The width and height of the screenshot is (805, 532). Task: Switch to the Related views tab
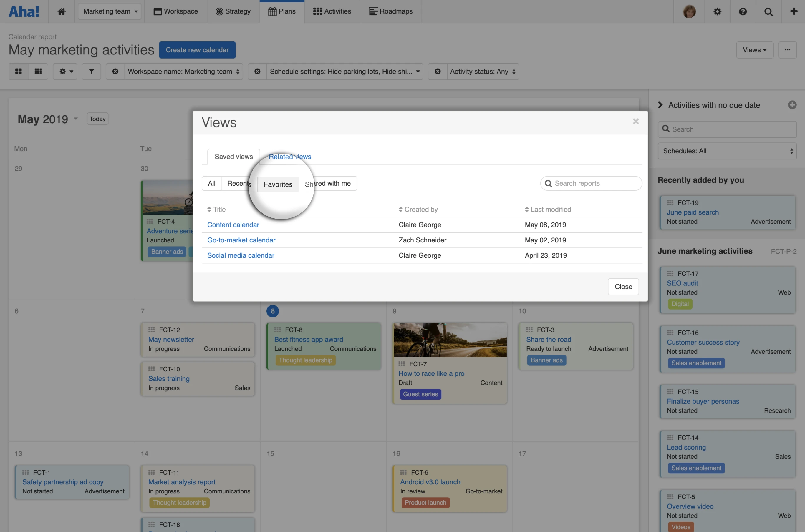pos(290,157)
